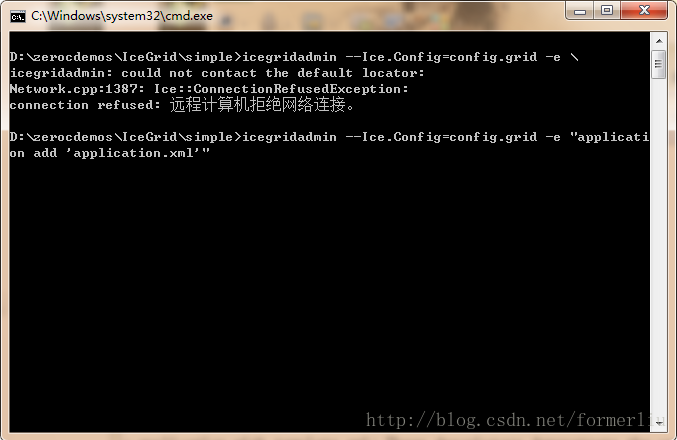Screen dimensions: 677x440
Task: Minimize the cmd.exe window
Action: (x=580, y=10)
